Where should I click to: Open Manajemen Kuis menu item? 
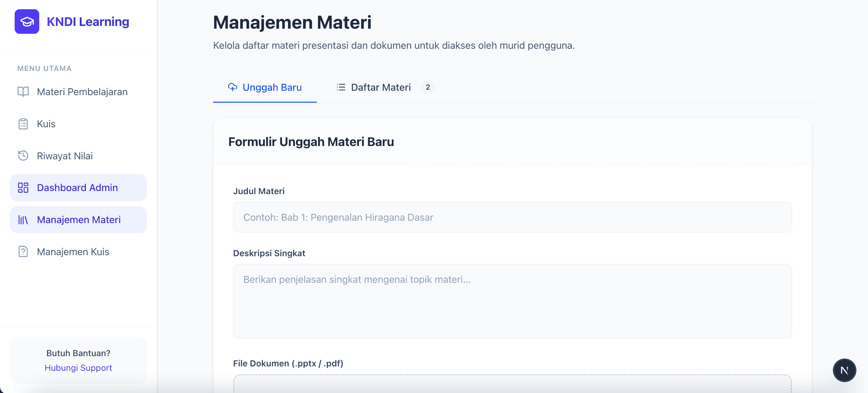tap(78, 251)
